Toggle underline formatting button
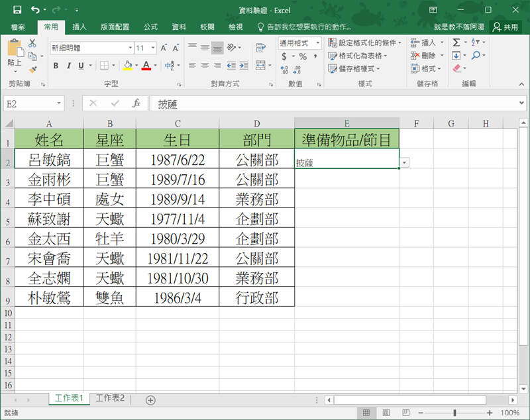The image size is (530, 420). (81, 66)
